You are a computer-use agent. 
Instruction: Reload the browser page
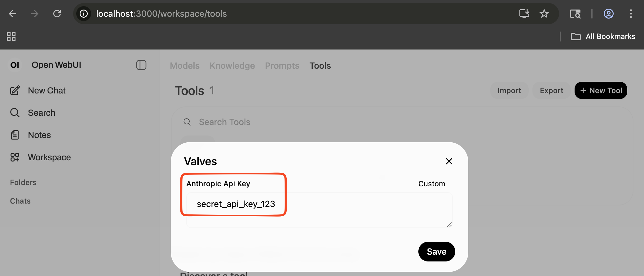[x=57, y=14]
